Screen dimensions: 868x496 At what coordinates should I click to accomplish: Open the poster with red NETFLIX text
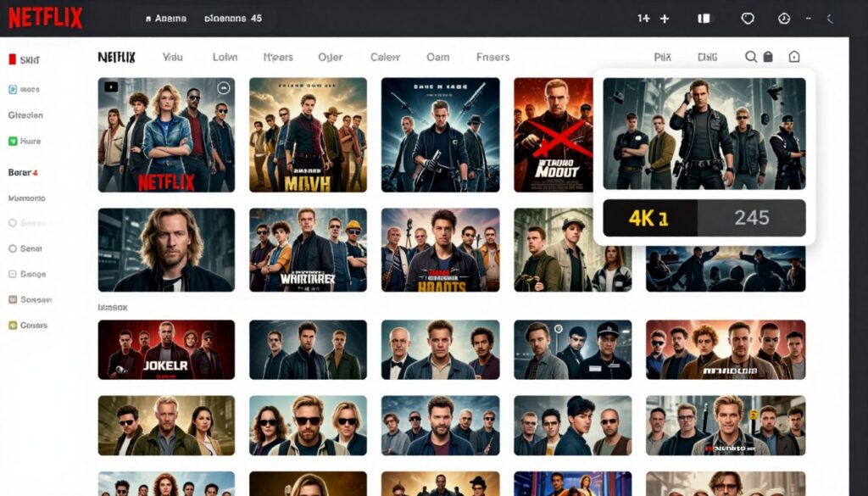166,135
